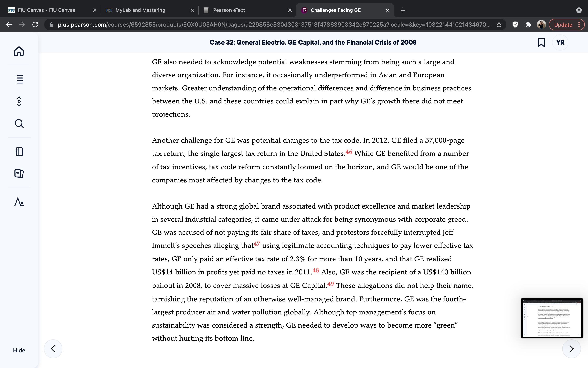
Task: Go back in browser history
Action: (x=9, y=25)
